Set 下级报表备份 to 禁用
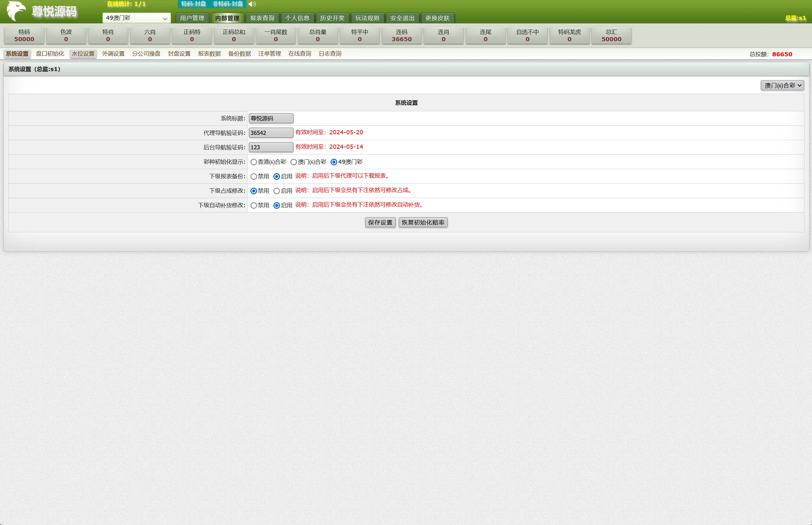The image size is (812, 525). point(254,177)
